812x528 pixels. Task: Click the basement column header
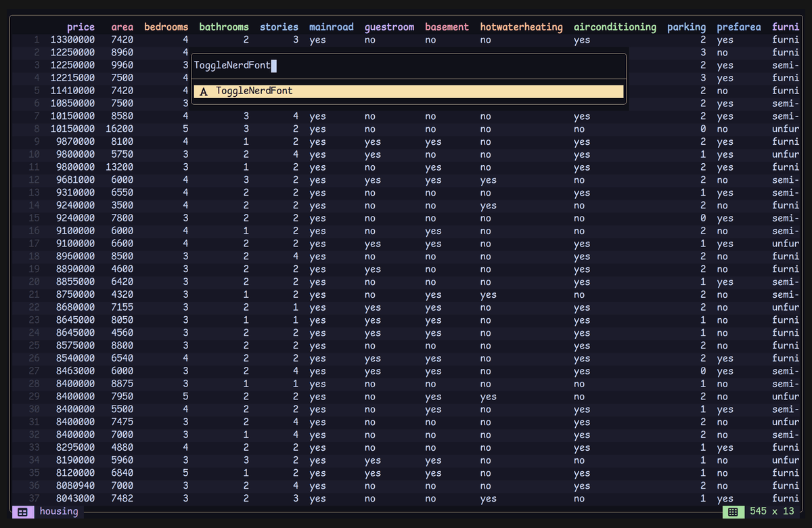click(x=447, y=27)
